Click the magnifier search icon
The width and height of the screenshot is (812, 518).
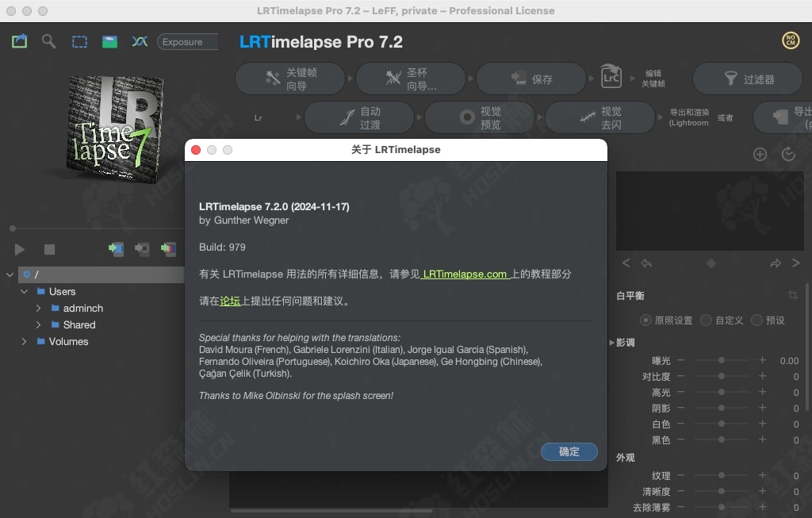[48, 41]
